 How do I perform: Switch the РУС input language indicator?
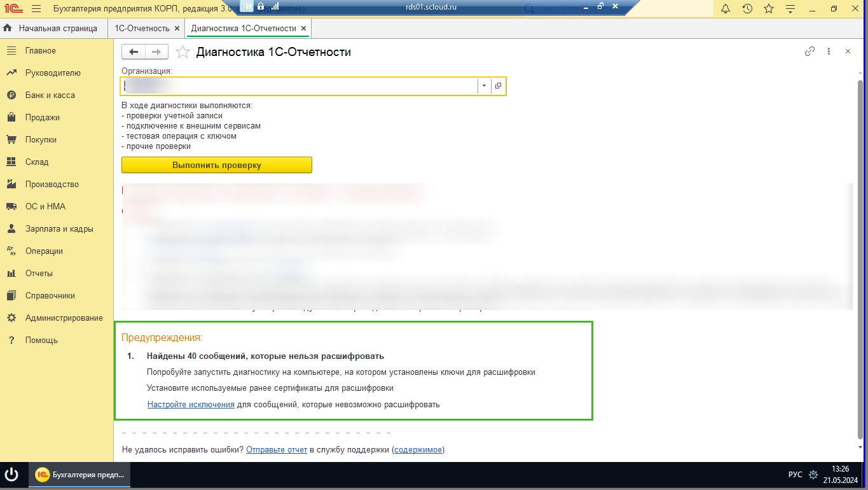[795, 475]
